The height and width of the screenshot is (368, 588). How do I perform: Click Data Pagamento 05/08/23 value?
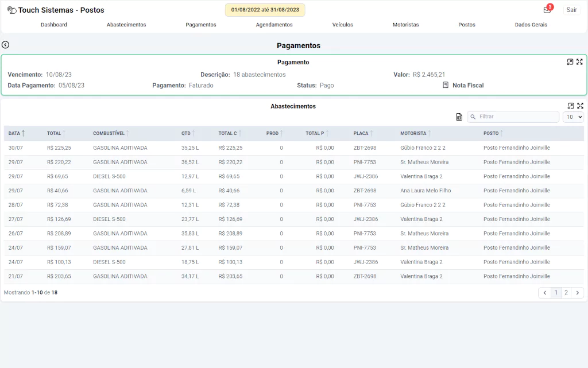(x=71, y=86)
